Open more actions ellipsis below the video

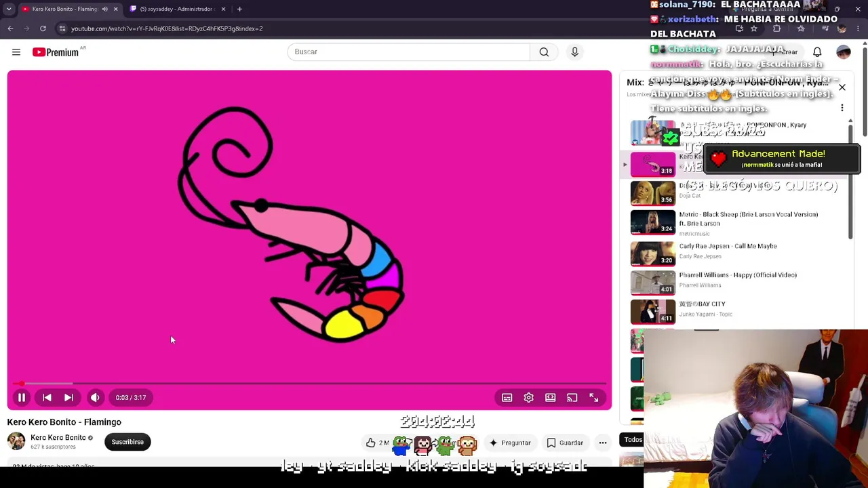point(602,443)
